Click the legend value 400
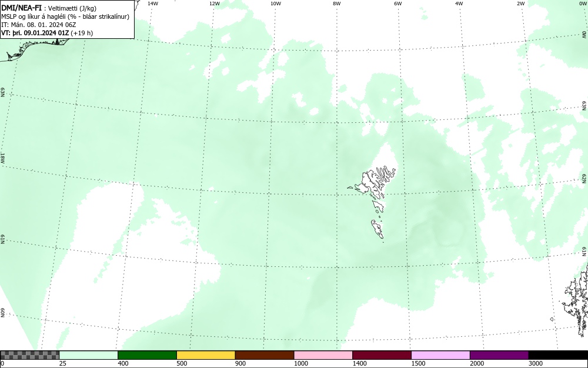This screenshot has width=588, height=368. pyautogui.click(x=123, y=363)
